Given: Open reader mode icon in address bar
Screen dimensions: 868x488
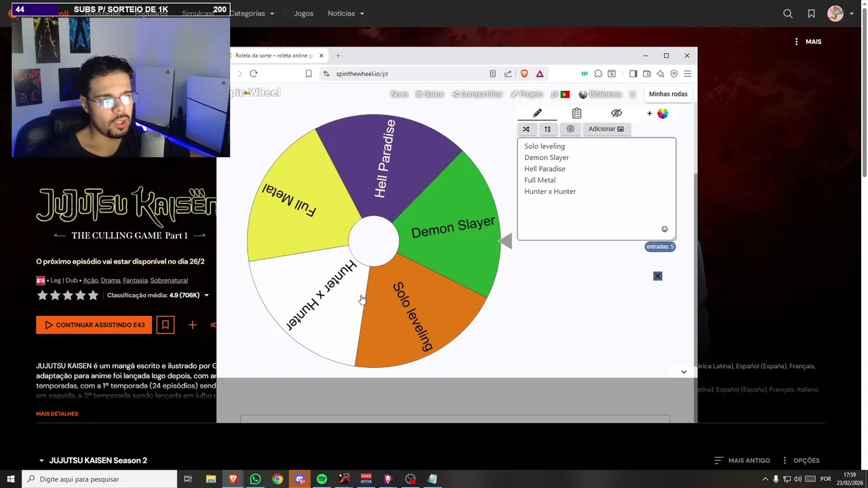Looking at the screenshot, I should pyautogui.click(x=492, y=73).
